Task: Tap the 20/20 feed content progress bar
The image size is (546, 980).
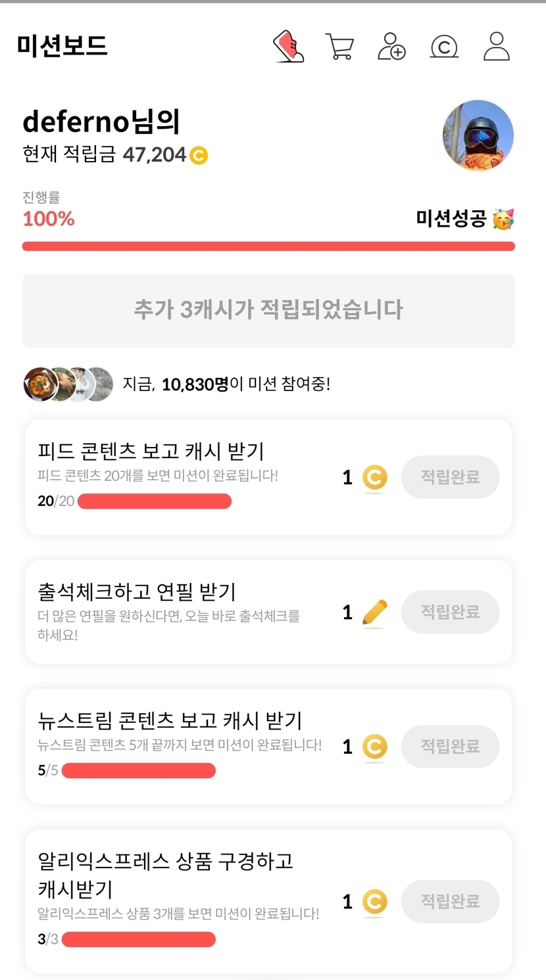Action: pyautogui.click(x=155, y=502)
